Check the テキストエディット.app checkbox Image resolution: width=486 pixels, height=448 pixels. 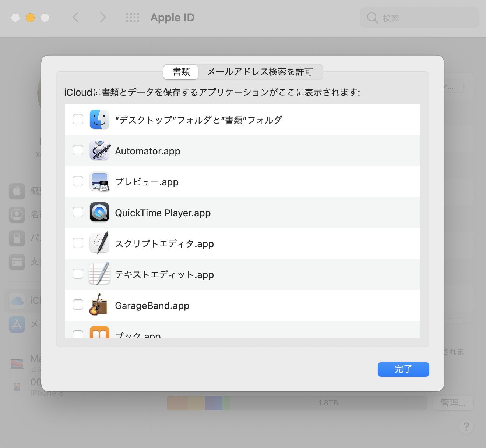[x=78, y=274]
